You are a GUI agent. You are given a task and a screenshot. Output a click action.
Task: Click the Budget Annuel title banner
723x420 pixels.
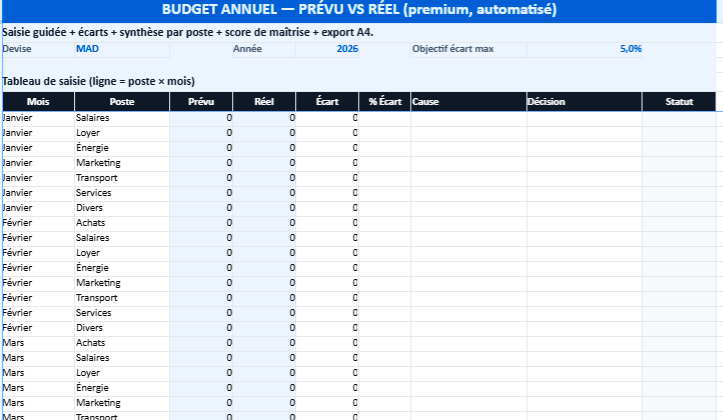point(360,10)
